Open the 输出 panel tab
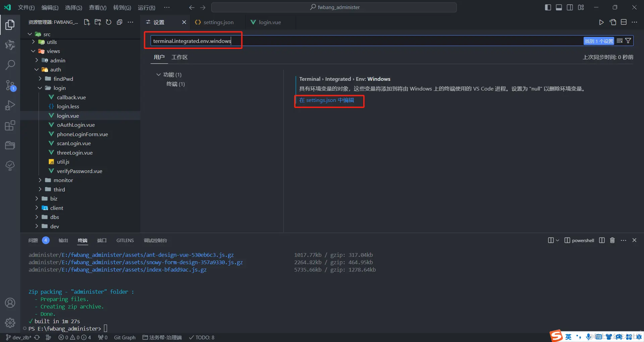Viewport: 644px width, 342px height. tap(63, 240)
